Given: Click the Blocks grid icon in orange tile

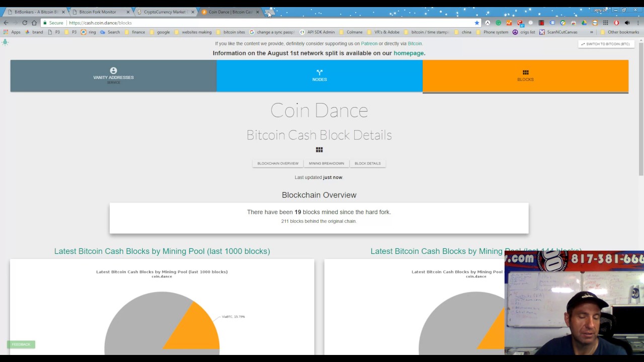Looking at the screenshot, I should click(x=525, y=72).
